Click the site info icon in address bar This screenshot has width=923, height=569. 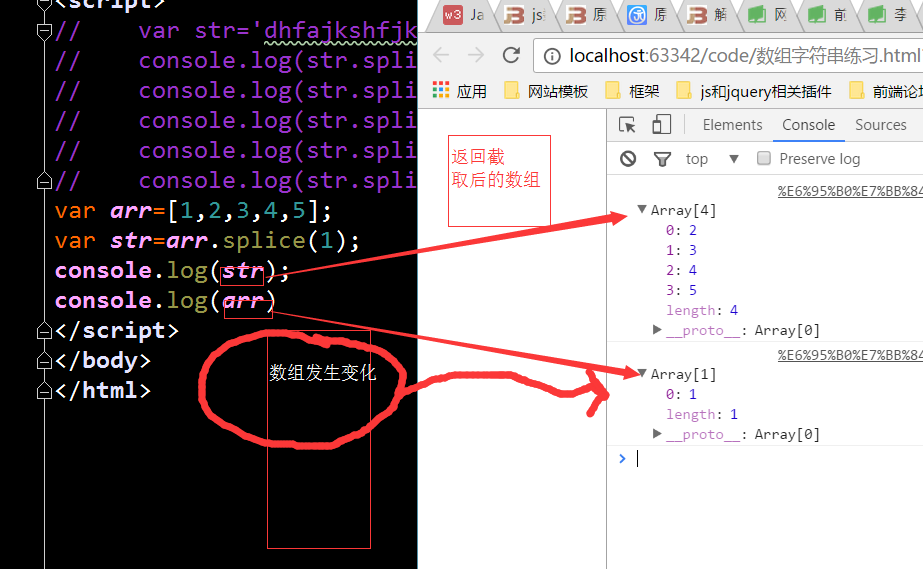pyautogui.click(x=552, y=56)
